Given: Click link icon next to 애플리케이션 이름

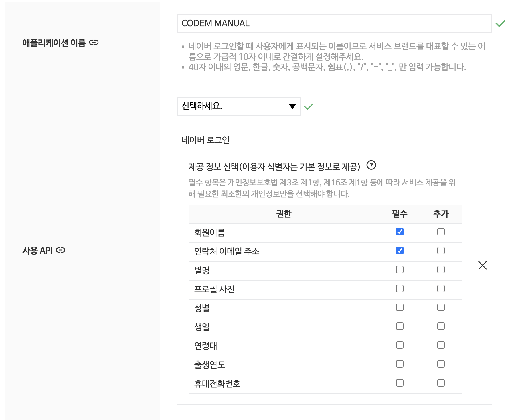Looking at the screenshot, I should point(94,43).
